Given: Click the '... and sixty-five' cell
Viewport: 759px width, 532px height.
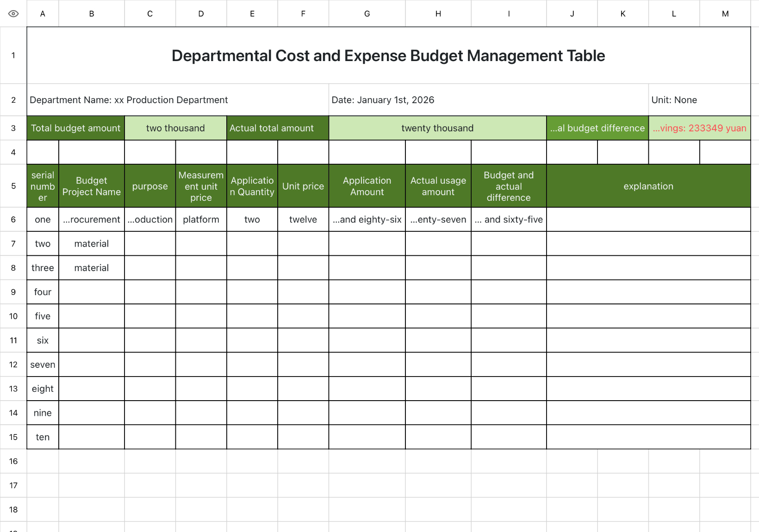Looking at the screenshot, I should pos(509,219).
